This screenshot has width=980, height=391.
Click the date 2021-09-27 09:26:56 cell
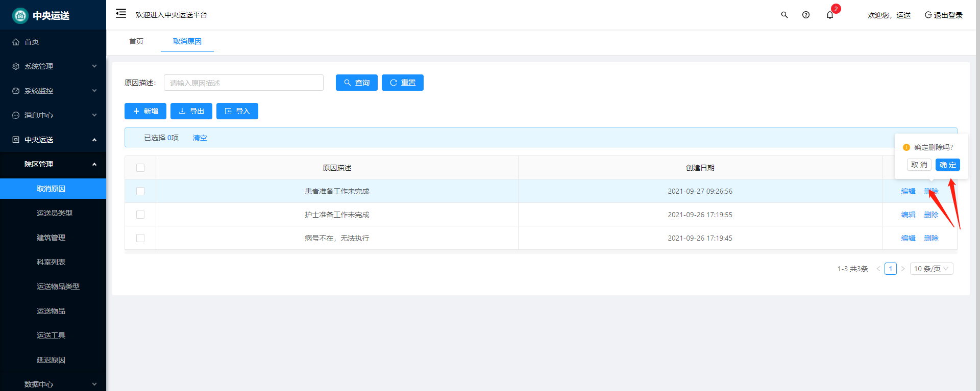700,191
